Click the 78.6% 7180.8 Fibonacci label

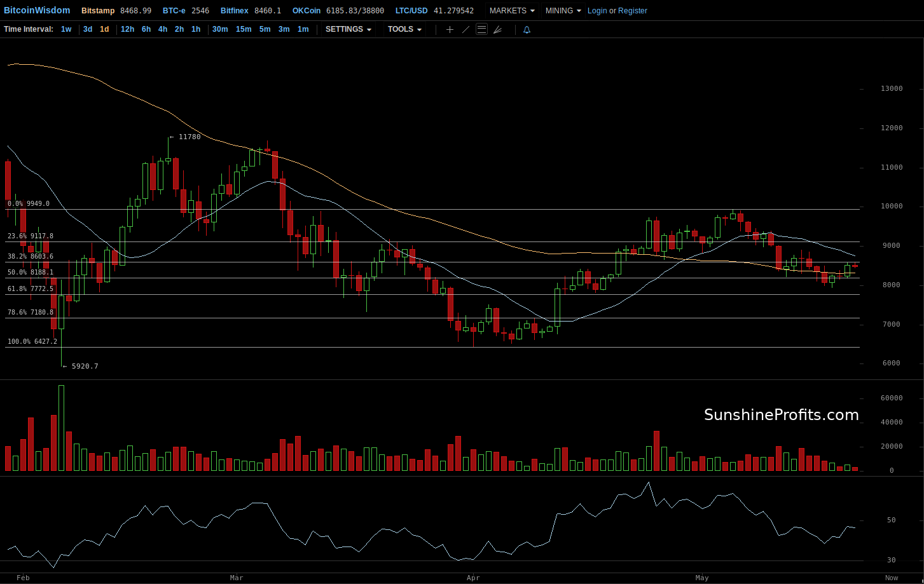click(31, 312)
